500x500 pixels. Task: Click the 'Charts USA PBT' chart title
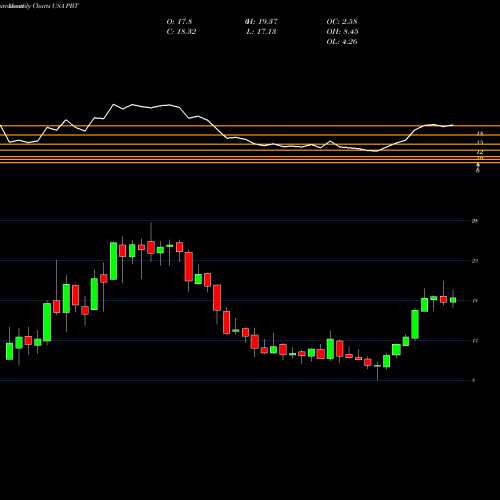(x=56, y=6)
